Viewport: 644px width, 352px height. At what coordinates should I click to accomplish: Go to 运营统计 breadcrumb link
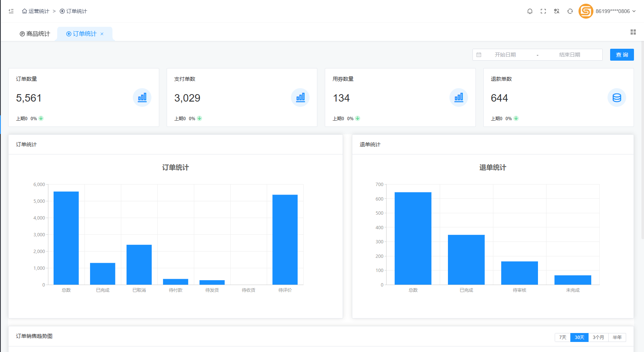point(36,11)
